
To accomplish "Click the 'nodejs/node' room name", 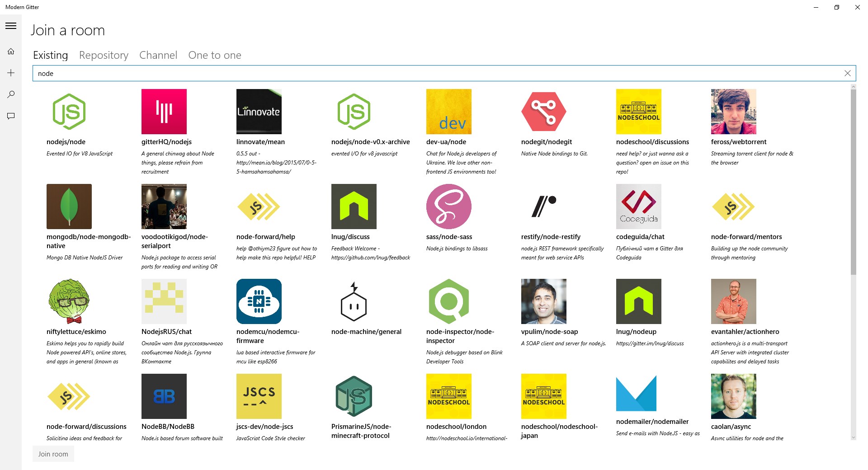I will point(66,142).
